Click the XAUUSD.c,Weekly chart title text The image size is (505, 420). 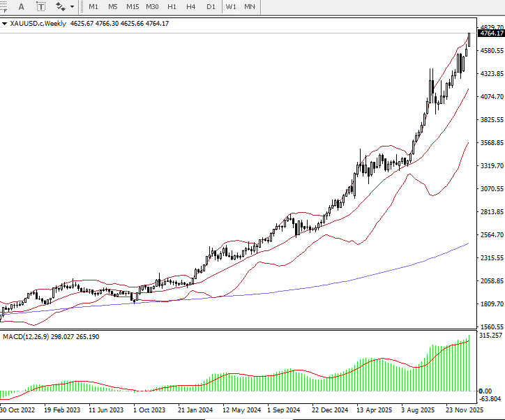[x=38, y=24]
